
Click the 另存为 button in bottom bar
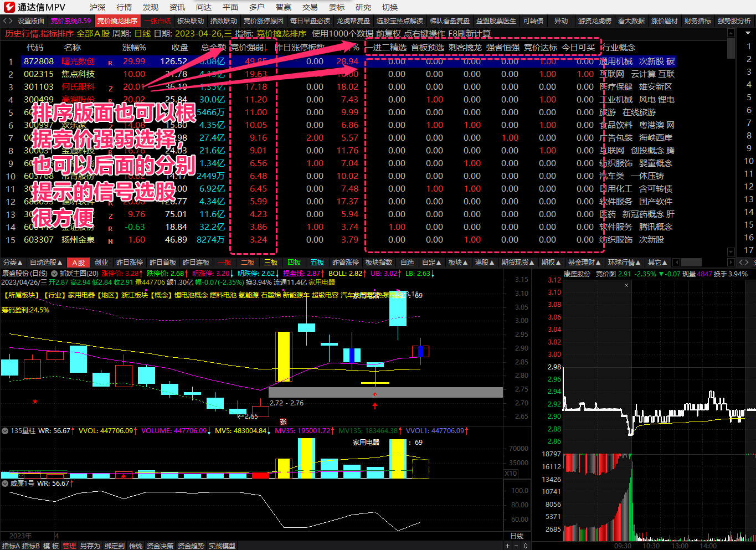(x=90, y=546)
